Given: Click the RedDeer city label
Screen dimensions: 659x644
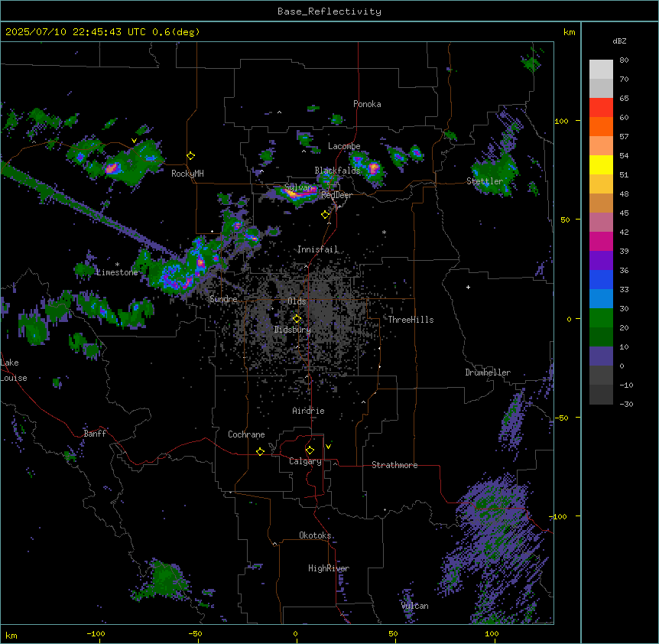Looking at the screenshot, I should coord(336,195).
